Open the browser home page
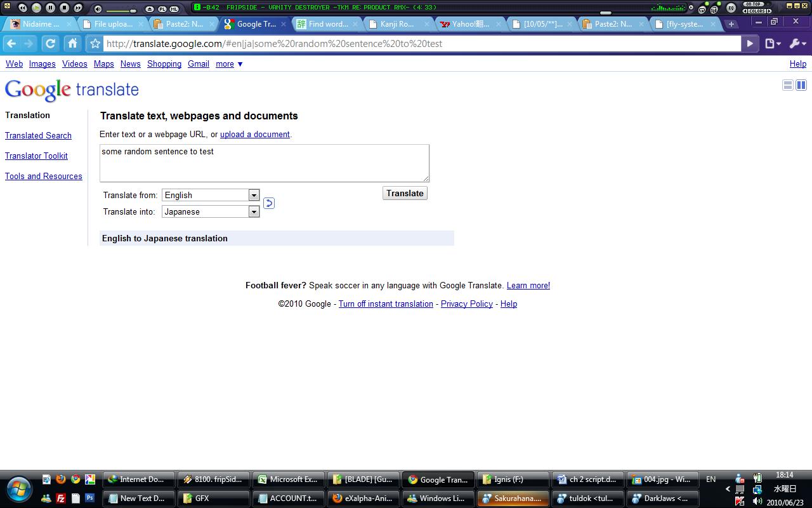 (72, 43)
